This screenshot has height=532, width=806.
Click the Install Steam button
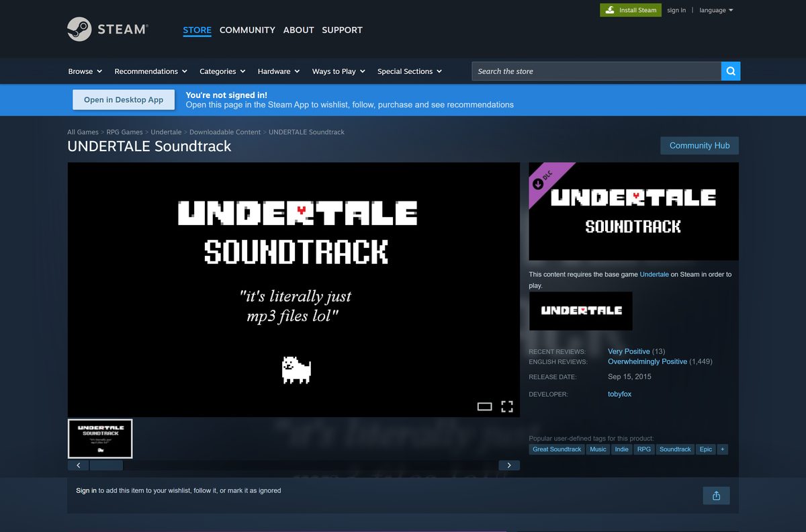(631, 10)
